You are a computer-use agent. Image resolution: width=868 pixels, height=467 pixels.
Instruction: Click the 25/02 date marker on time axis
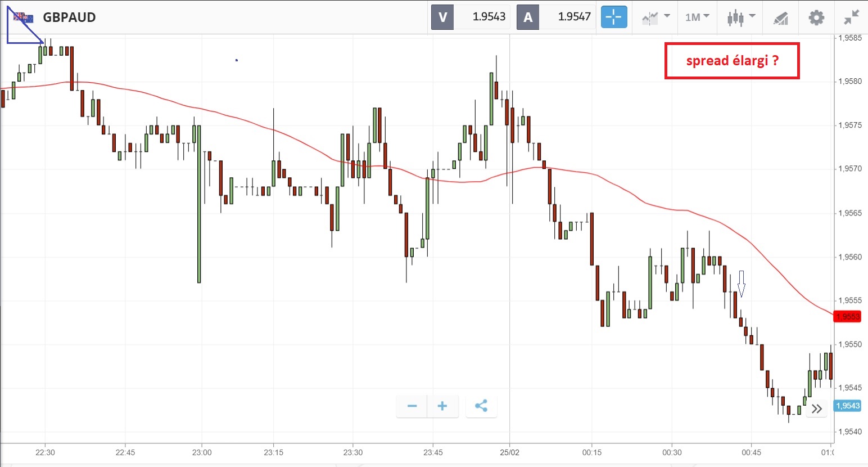[x=510, y=452]
